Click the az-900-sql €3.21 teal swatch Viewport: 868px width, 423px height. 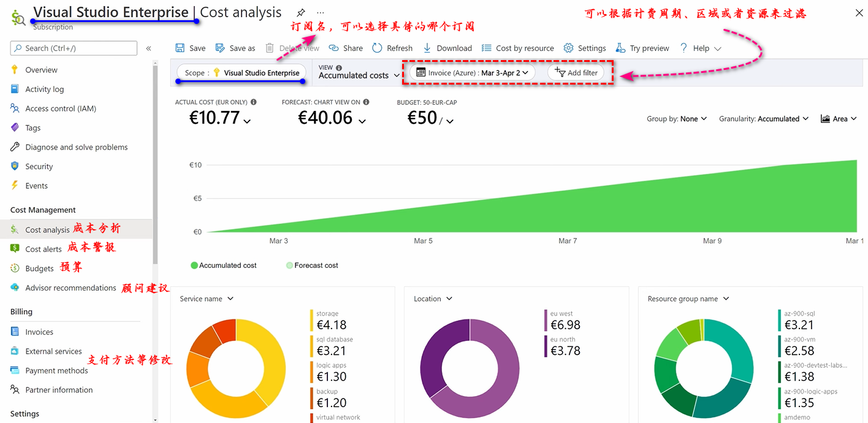[780, 320]
